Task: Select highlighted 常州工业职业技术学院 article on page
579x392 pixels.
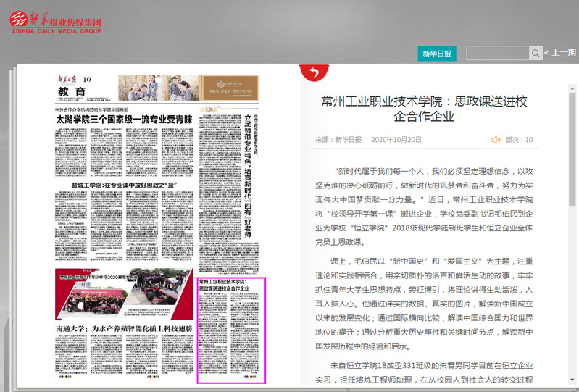Action: tap(232, 330)
